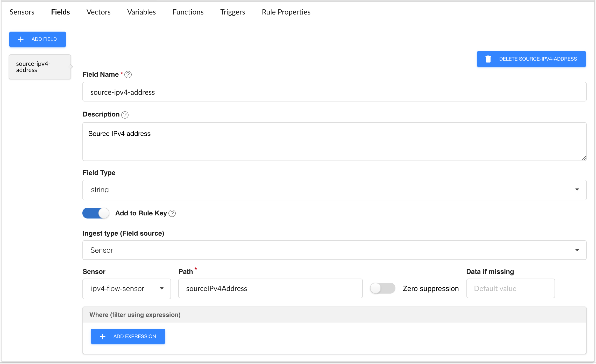Click the plus icon in Add Expression

pos(103,336)
